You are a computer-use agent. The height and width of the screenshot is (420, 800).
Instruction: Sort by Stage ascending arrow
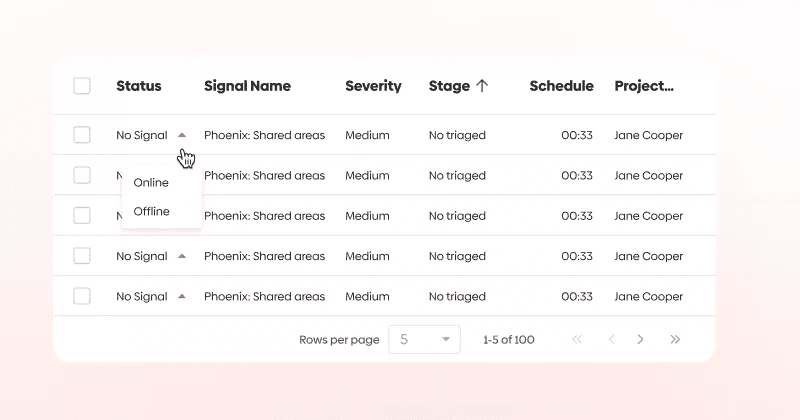(482, 86)
